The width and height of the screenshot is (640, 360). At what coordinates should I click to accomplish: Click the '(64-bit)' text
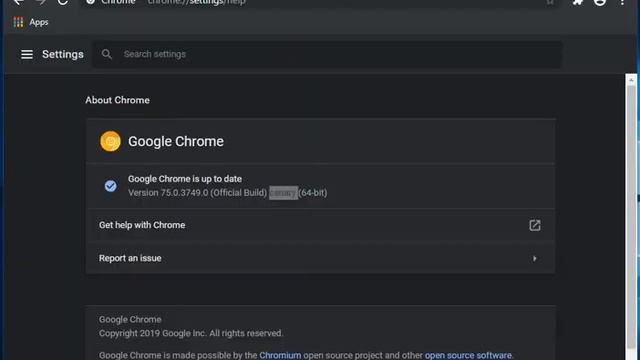coord(313,193)
